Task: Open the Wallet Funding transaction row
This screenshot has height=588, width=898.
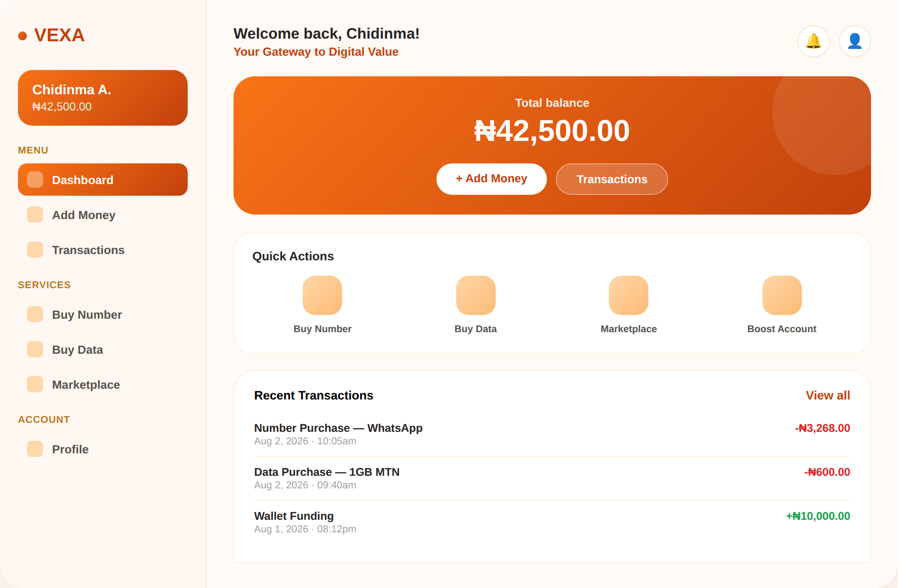Action: click(x=552, y=522)
